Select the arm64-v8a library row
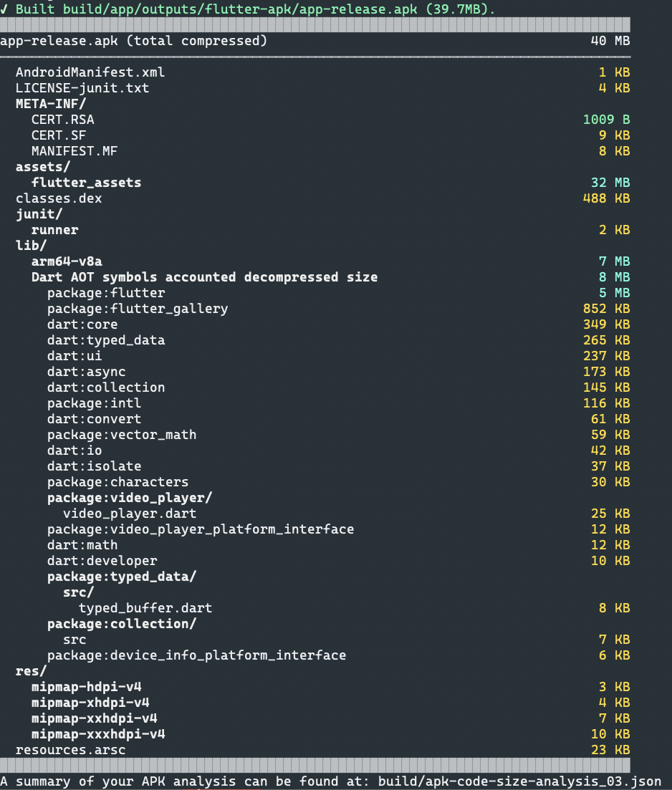Image resolution: width=672 pixels, height=790 pixels. click(63, 261)
